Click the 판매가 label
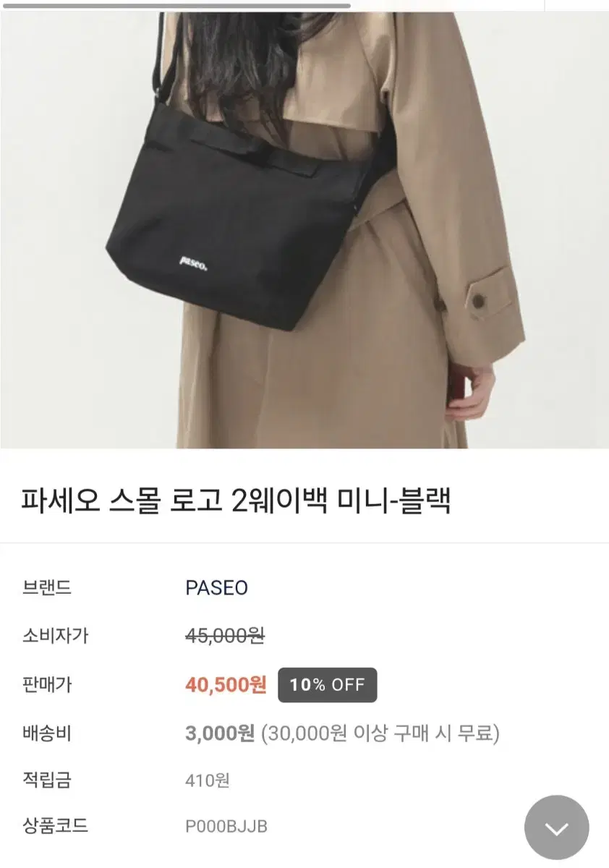 (47, 685)
